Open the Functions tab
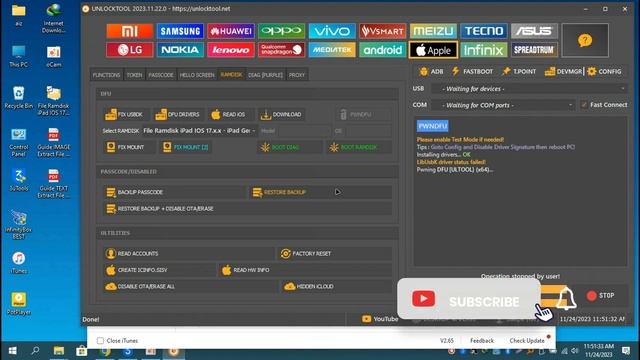Image resolution: width=640 pixels, height=360 pixels. pos(106,75)
